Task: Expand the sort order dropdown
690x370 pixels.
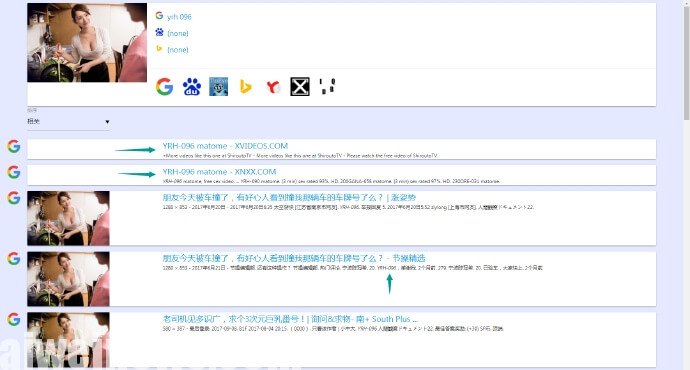Action: coord(68,121)
